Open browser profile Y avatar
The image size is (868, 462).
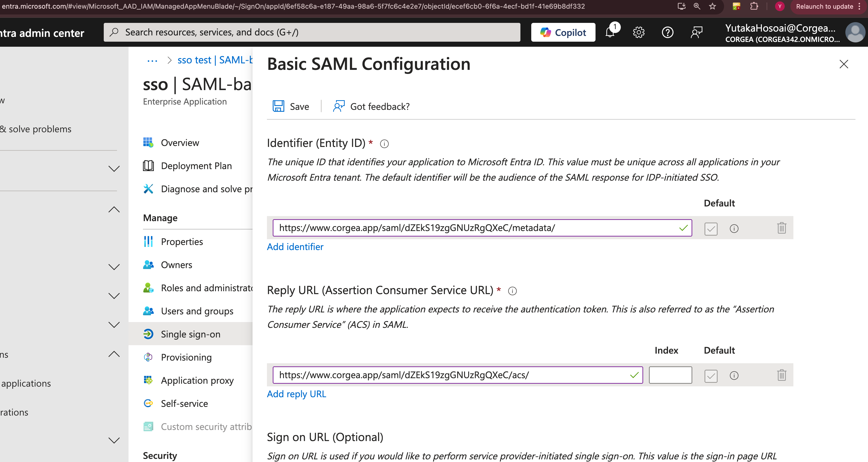point(779,7)
